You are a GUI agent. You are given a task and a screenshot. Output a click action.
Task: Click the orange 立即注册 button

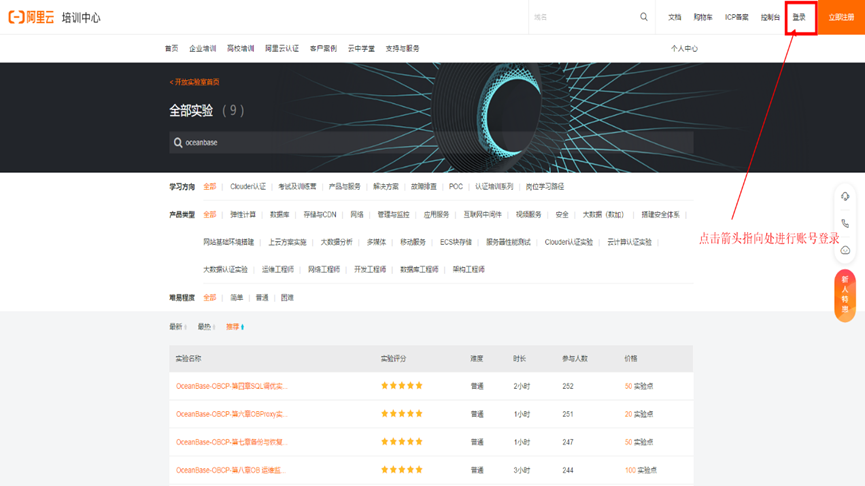point(841,17)
